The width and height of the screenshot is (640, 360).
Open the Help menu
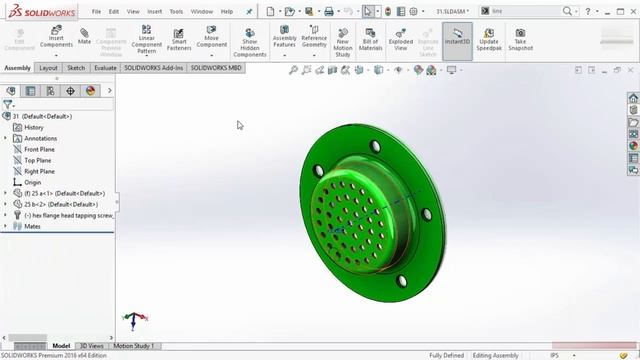click(x=227, y=11)
